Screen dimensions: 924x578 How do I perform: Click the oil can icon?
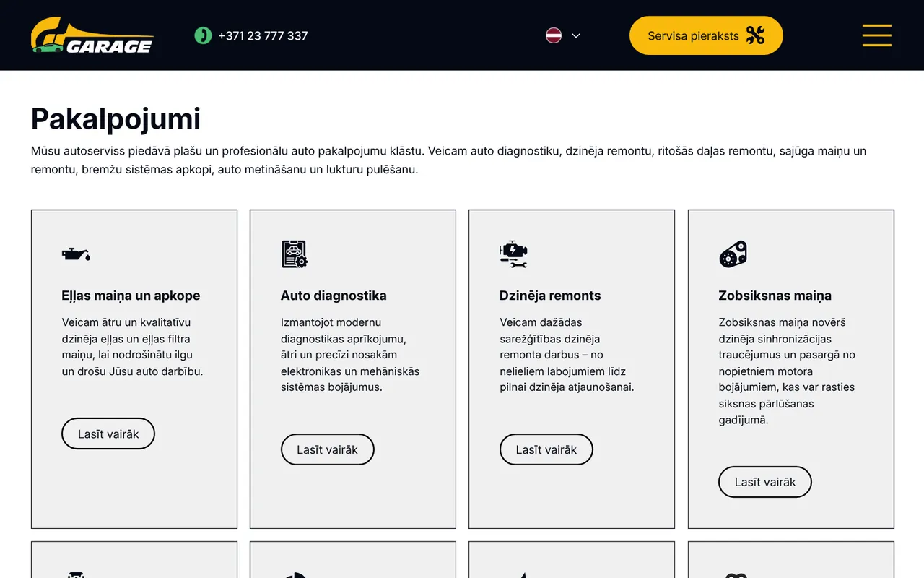76,254
